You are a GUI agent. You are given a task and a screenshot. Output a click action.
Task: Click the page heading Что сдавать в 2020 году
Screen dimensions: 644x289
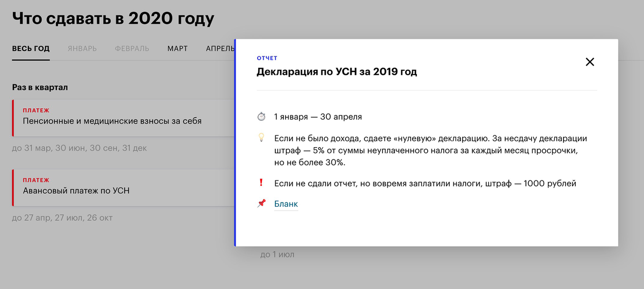pyautogui.click(x=113, y=18)
